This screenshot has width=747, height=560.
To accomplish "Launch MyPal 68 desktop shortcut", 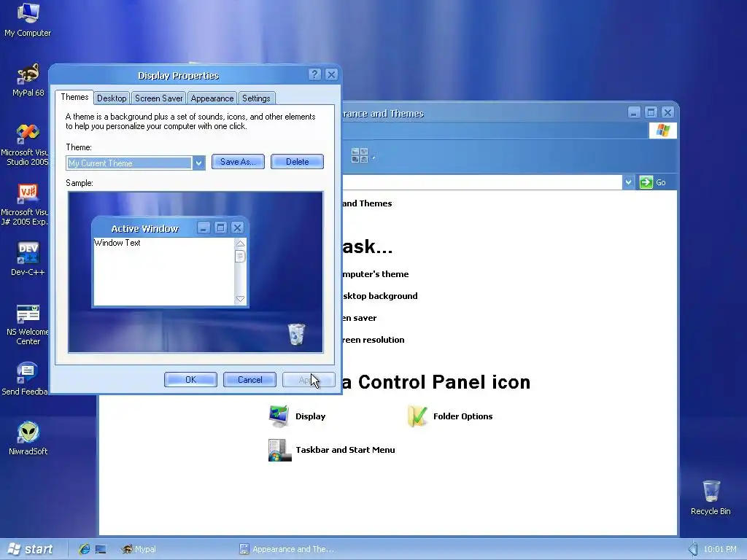I will click(28, 79).
